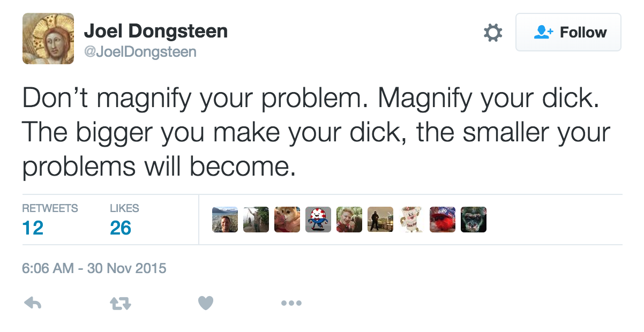Like the tweet with heart icon
The height and width of the screenshot is (332, 644).
pyautogui.click(x=206, y=304)
